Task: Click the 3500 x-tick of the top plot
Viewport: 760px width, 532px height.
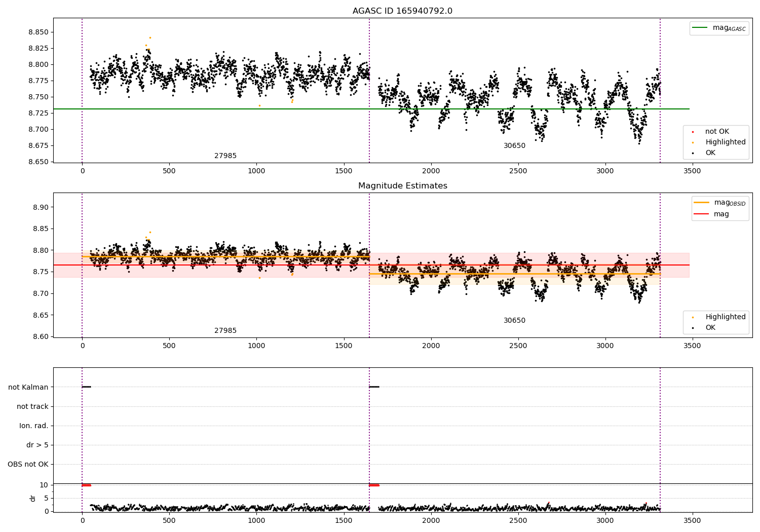Action: (692, 171)
